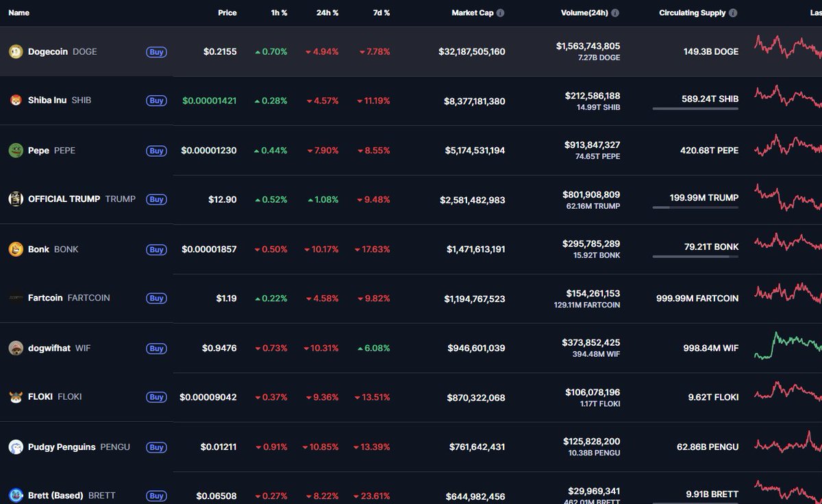The image size is (822, 504).
Task: Click Bonk 7d change 17.63%
Action: (372, 249)
